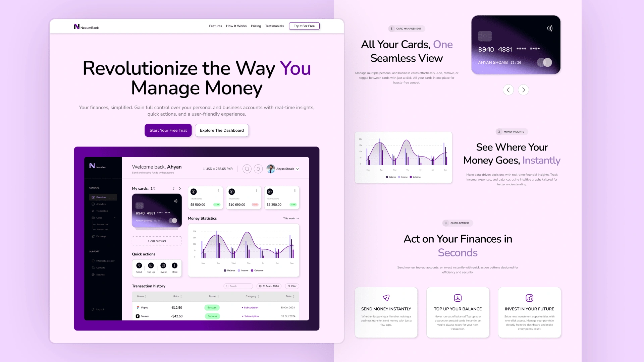644x362 pixels.
Task: Click the Analytics sidebar icon
Action: 93,204
